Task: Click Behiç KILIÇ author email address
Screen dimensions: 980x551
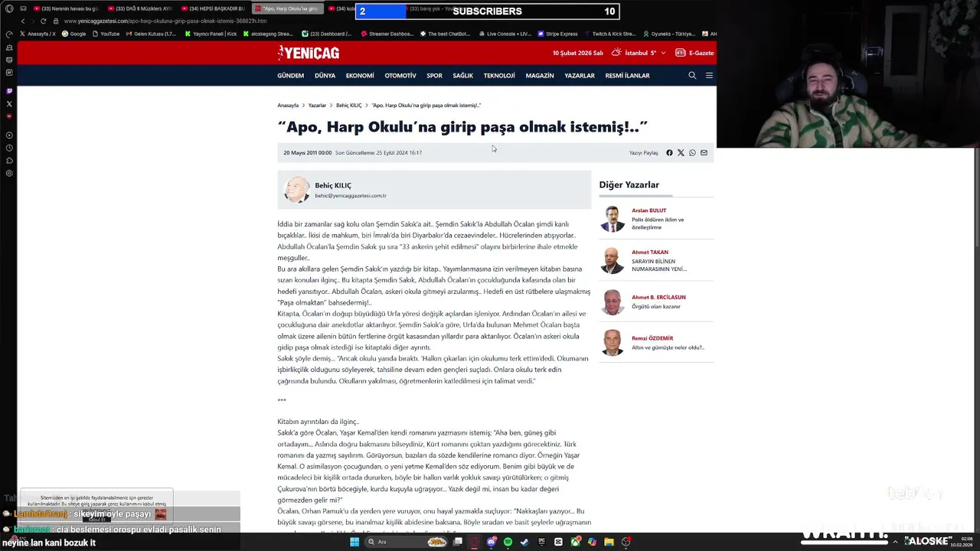Action: [x=351, y=196]
